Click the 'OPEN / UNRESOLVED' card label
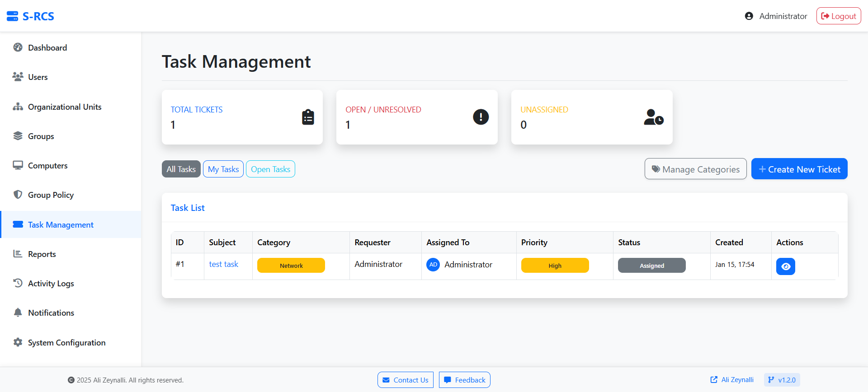868x392 pixels. [x=383, y=110]
